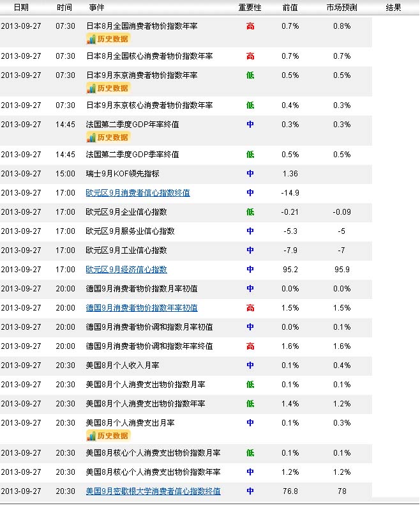Click the 事件 column header
This screenshot has width=420, height=508.
97,8
